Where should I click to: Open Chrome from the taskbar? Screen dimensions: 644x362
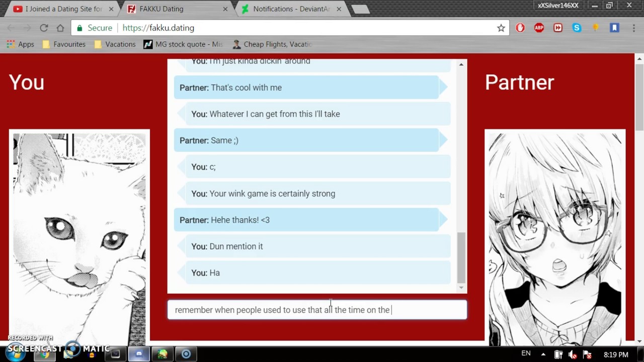pos(45,354)
